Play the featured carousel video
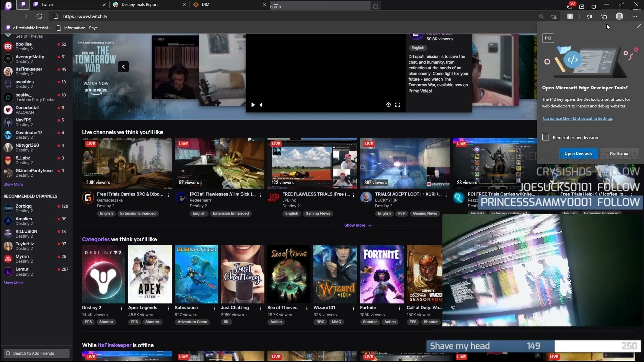Screen dimensions: 644x362 click(253, 105)
